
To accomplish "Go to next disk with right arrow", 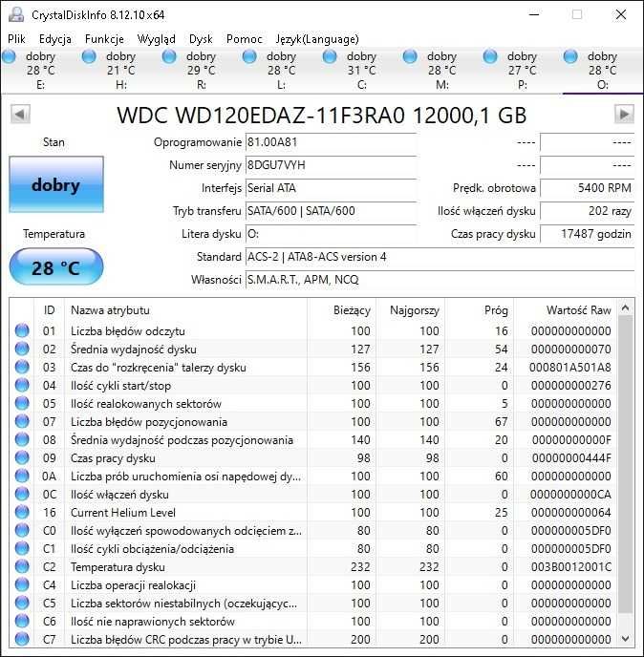I will click(624, 114).
